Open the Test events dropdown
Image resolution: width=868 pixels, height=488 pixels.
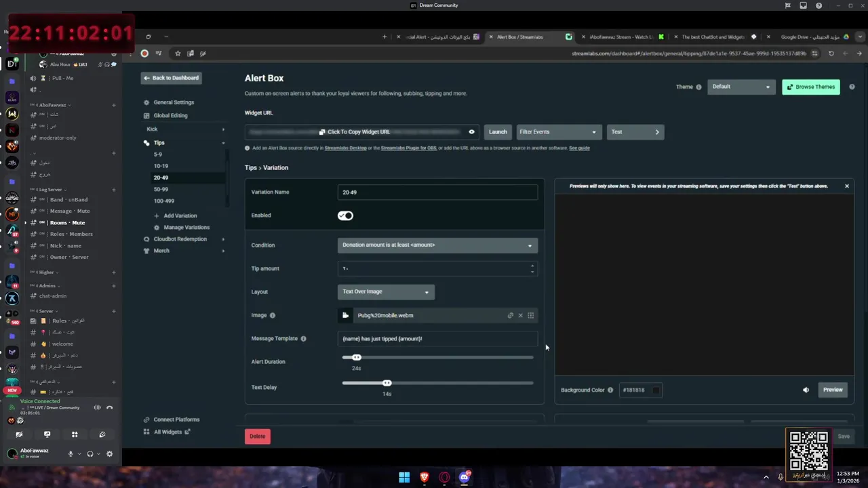point(635,132)
